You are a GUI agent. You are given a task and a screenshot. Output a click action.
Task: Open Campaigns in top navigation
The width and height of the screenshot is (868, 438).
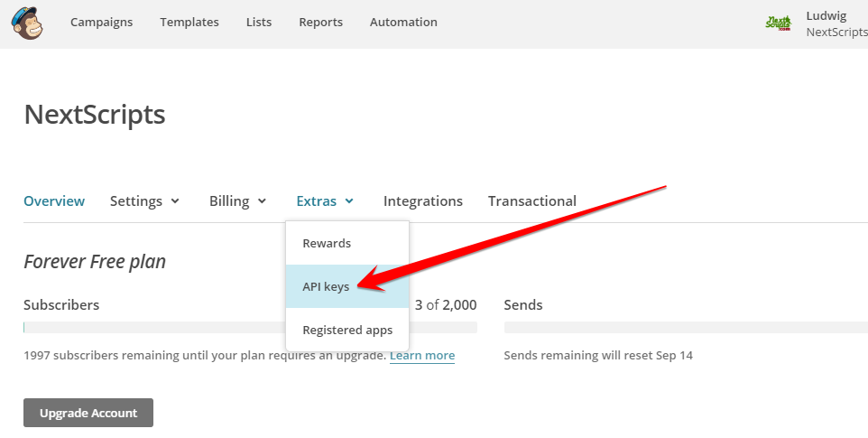101,23
